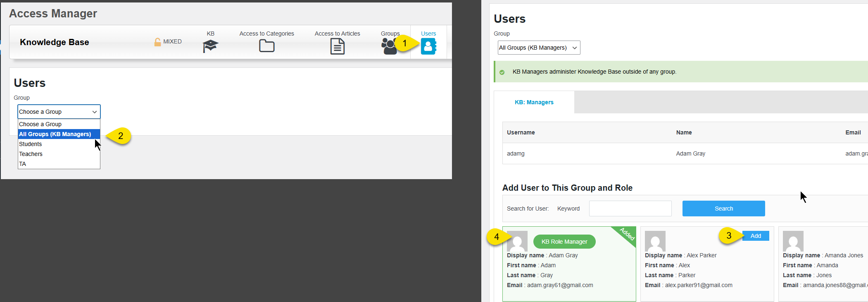Open the KB graduation cap icon
Viewport: 868px width, 302px height.
click(210, 46)
